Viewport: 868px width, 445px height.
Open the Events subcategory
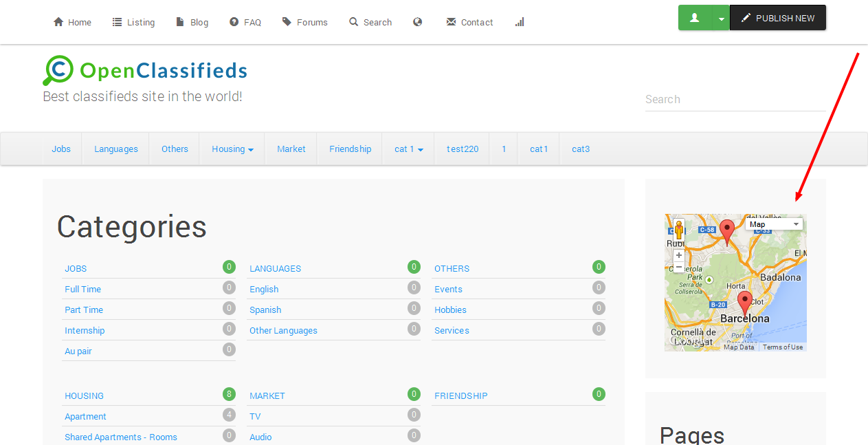448,290
